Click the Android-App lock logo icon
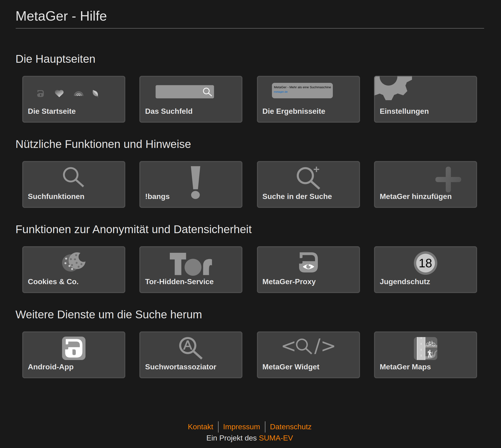 [74, 348]
